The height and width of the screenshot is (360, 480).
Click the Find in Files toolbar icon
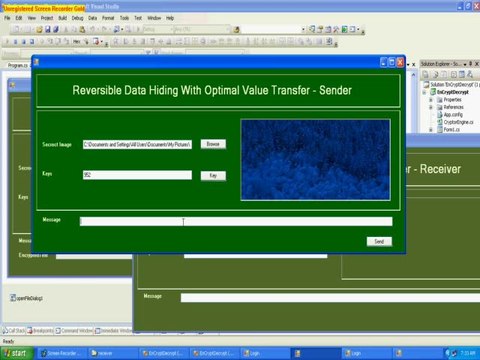[x=236, y=30]
